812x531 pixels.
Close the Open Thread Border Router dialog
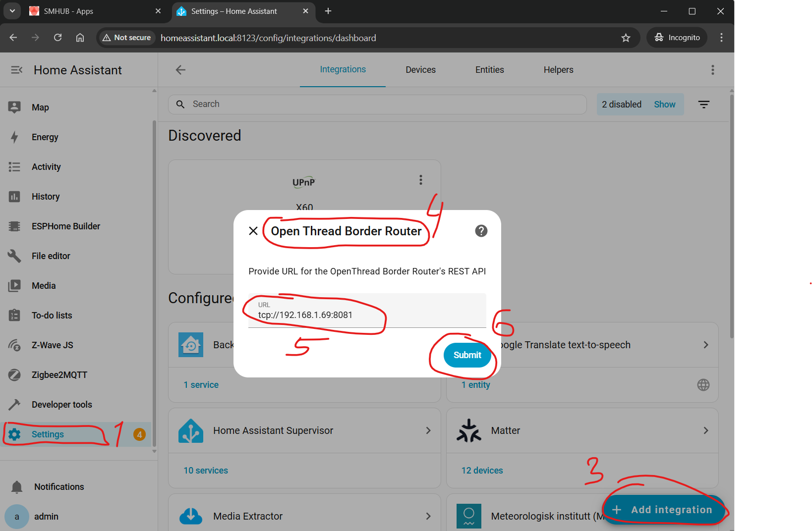(x=253, y=231)
